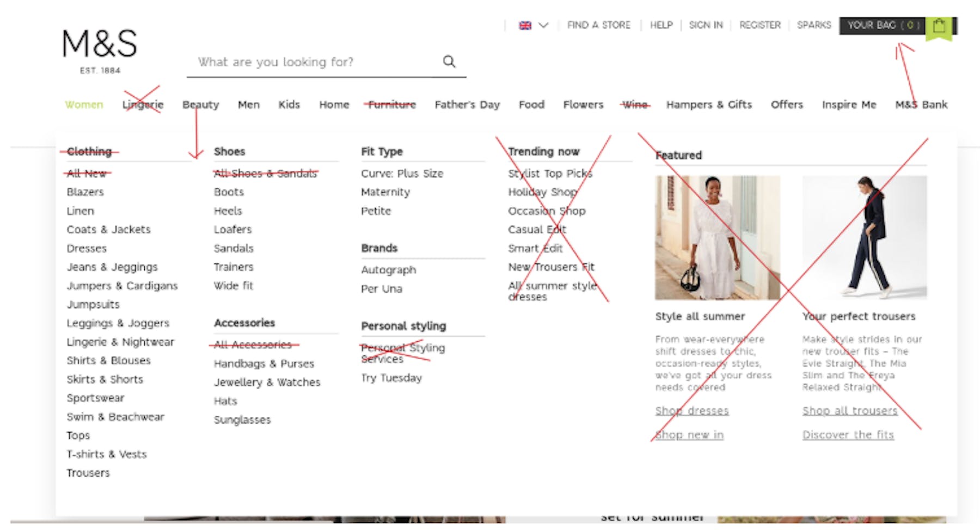Open Lingerie & Nightwear link
The height and width of the screenshot is (530, 980).
120,342
